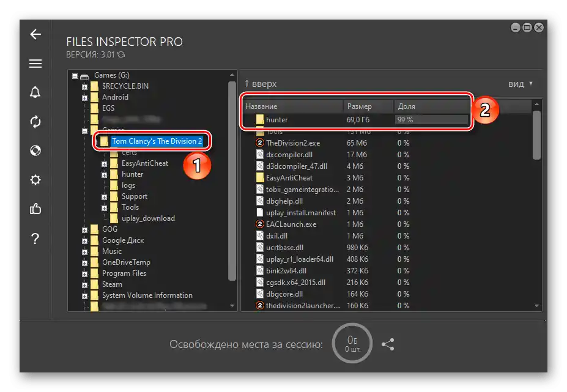Viewport: 567px width, 392px height.
Task: Expand the Google Диск folder node
Action: [84, 241]
